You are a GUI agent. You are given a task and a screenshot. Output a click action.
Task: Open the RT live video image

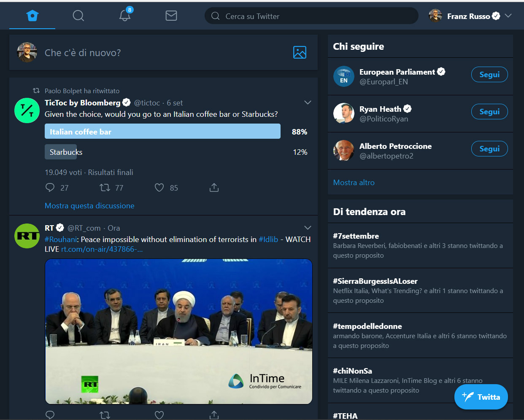pos(178,331)
